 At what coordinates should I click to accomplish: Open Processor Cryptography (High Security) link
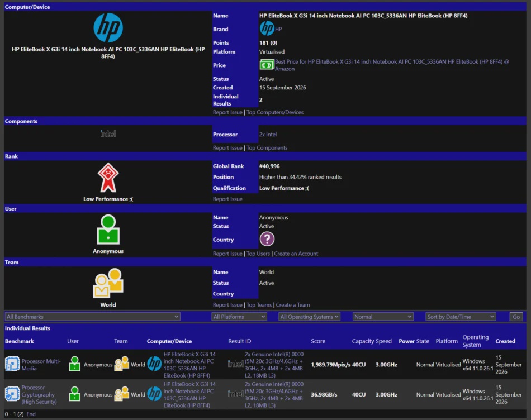[x=39, y=394]
